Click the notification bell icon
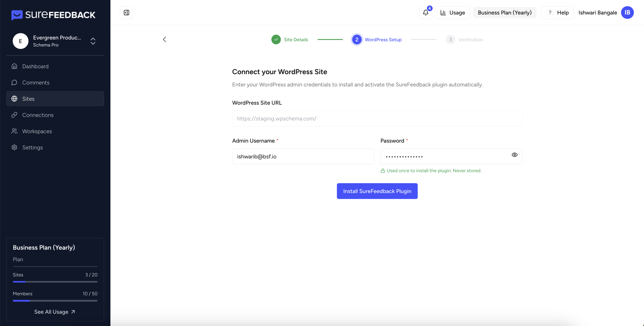The height and width of the screenshot is (326, 644). click(x=425, y=13)
